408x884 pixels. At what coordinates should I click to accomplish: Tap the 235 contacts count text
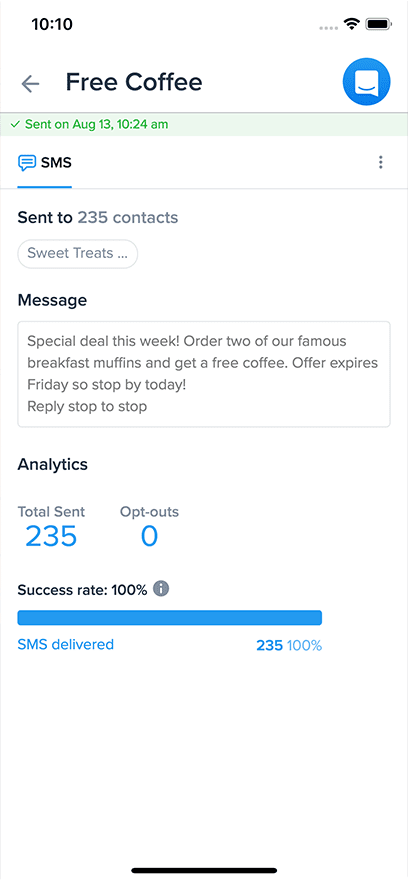(x=128, y=218)
